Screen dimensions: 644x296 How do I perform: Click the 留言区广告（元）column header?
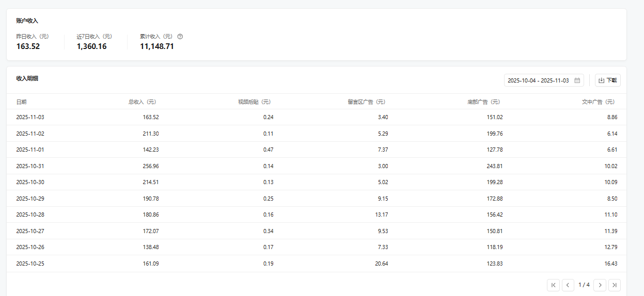coord(366,102)
